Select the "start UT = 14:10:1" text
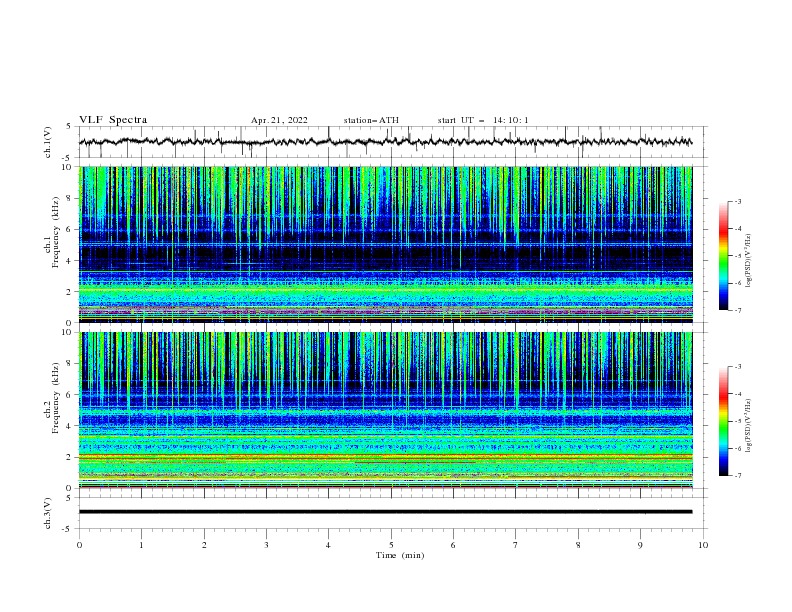792x612 pixels. (483, 120)
